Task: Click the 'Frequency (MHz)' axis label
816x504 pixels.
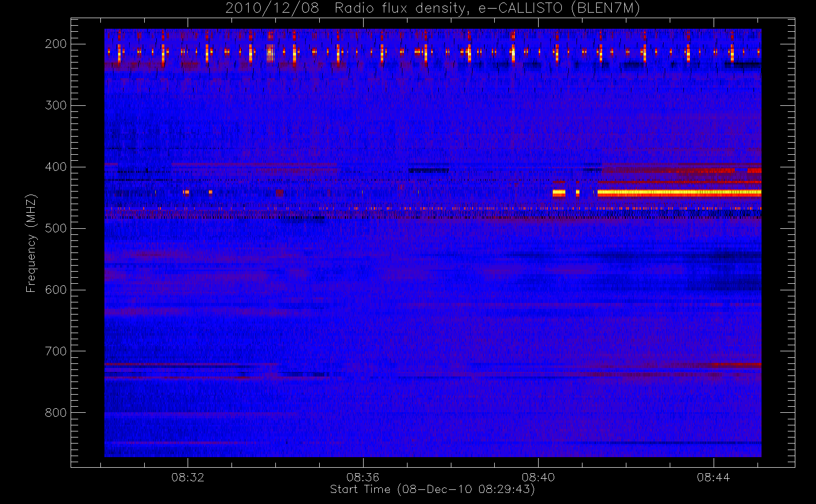Action: point(31,243)
